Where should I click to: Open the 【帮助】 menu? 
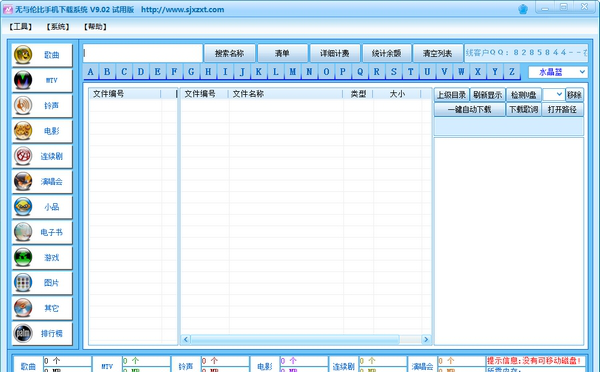click(x=95, y=26)
